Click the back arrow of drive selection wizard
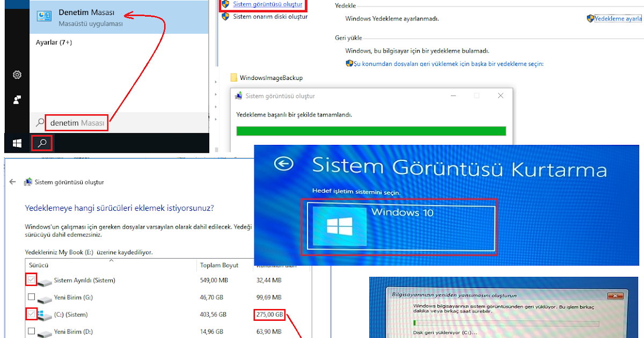644x338 pixels. pos(13,182)
